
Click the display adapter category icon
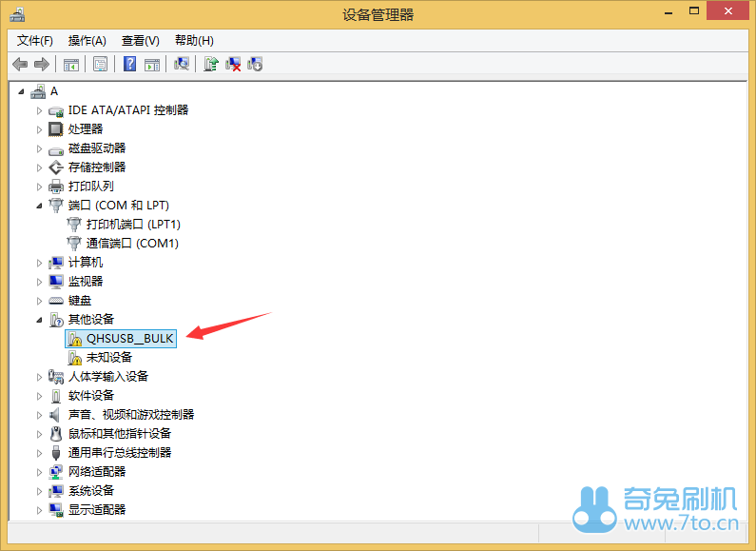click(56, 510)
